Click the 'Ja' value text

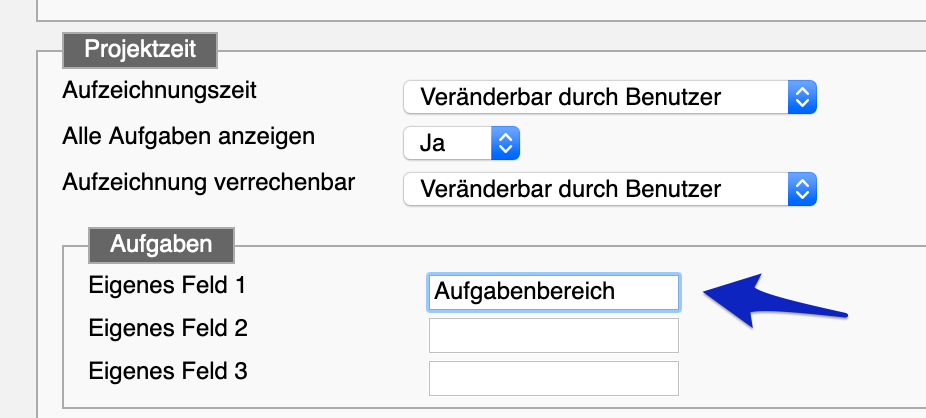pyautogui.click(x=432, y=144)
